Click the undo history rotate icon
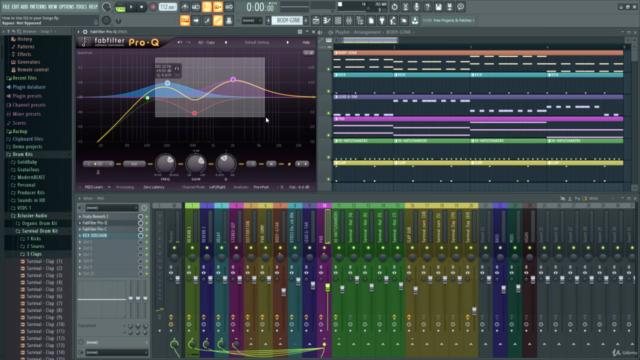 [x=394, y=7]
